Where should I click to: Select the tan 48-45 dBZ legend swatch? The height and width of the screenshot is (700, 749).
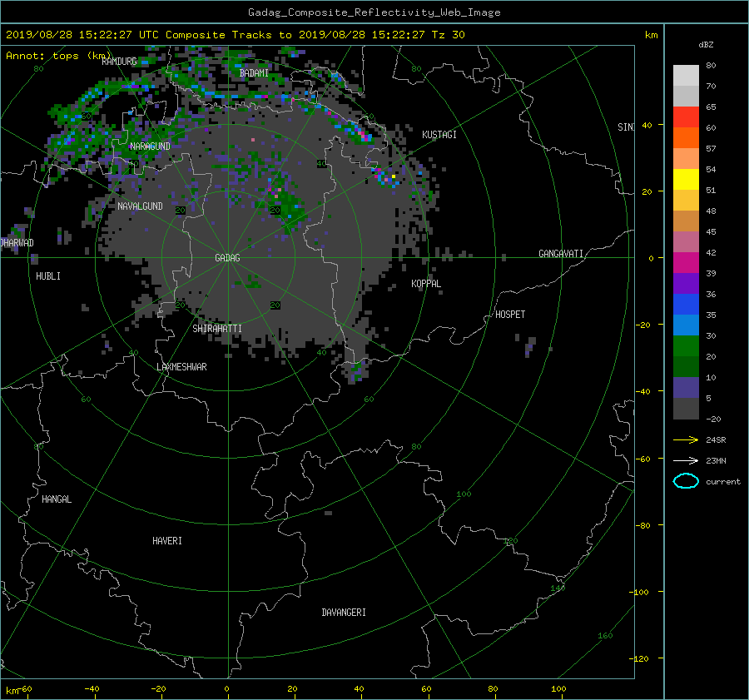pos(686,221)
